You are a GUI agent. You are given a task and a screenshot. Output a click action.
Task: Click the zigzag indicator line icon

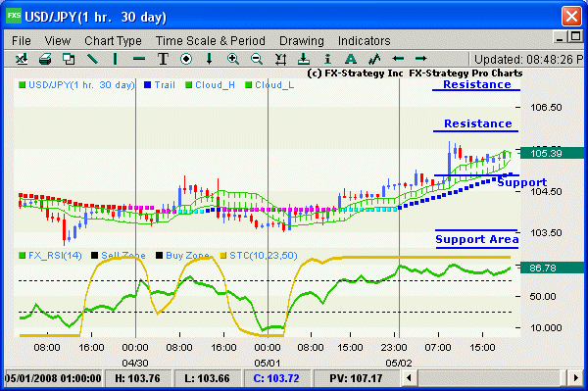coord(374,59)
